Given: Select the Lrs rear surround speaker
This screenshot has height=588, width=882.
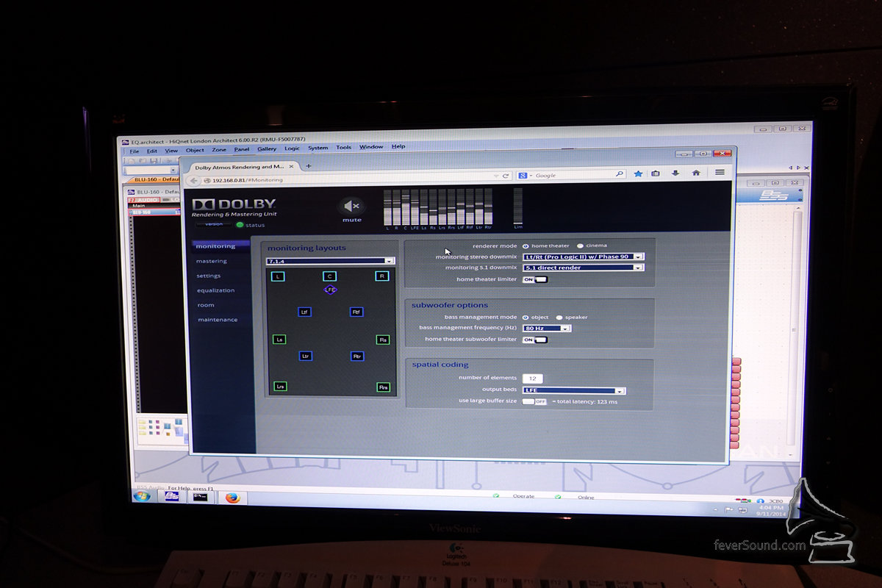Looking at the screenshot, I should click(x=280, y=387).
